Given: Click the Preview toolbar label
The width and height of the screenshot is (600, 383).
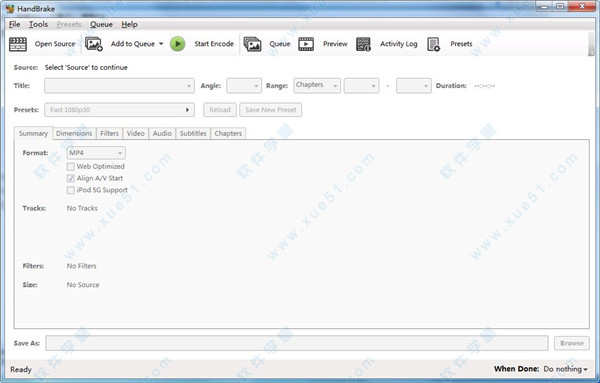Looking at the screenshot, I should (x=335, y=44).
